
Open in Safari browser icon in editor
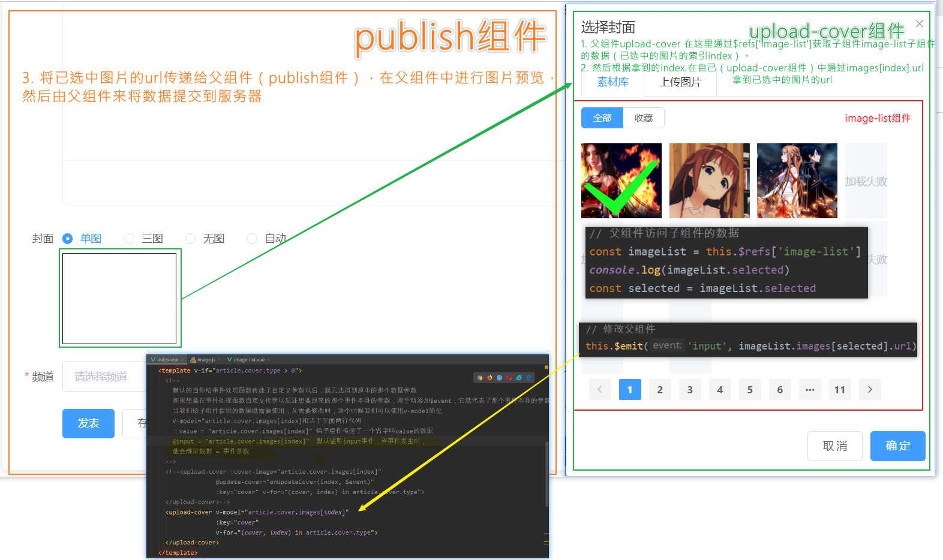click(x=499, y=378)
